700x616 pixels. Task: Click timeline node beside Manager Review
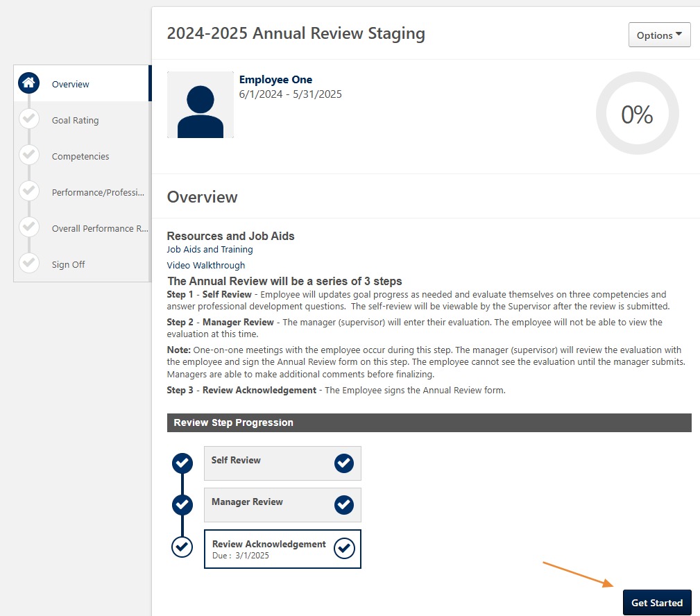click(x=182, y=505)
